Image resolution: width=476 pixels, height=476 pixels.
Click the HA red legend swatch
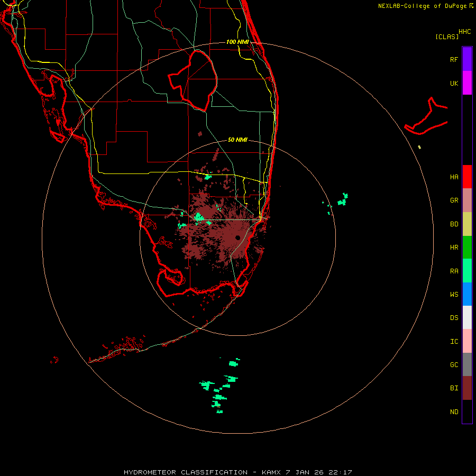click(x=467, y=177)
